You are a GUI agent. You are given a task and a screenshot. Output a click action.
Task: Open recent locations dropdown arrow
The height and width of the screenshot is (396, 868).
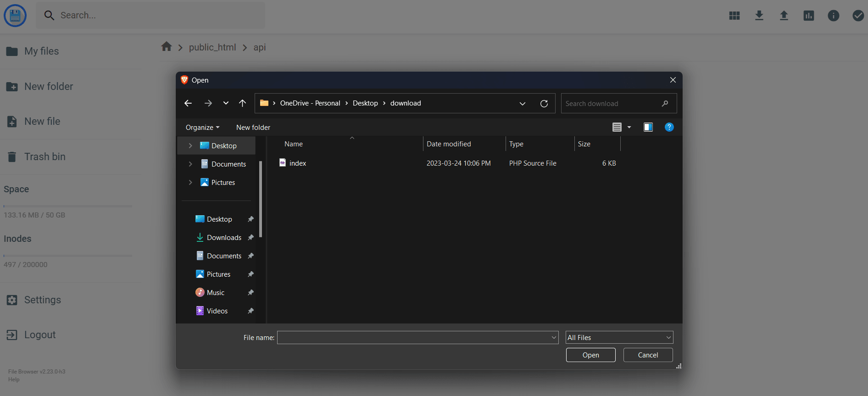point(226,103)
